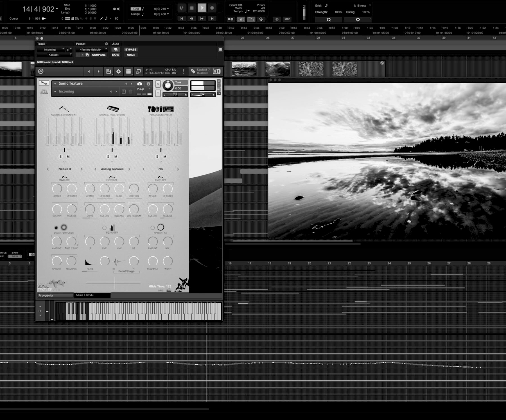Click the transport Record button

point(212,8)
